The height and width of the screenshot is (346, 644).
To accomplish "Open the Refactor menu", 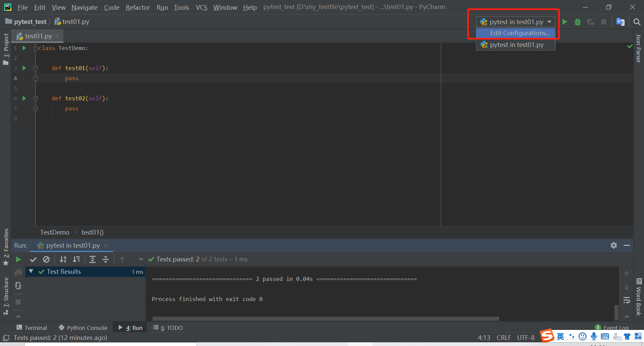I will 138,7.
